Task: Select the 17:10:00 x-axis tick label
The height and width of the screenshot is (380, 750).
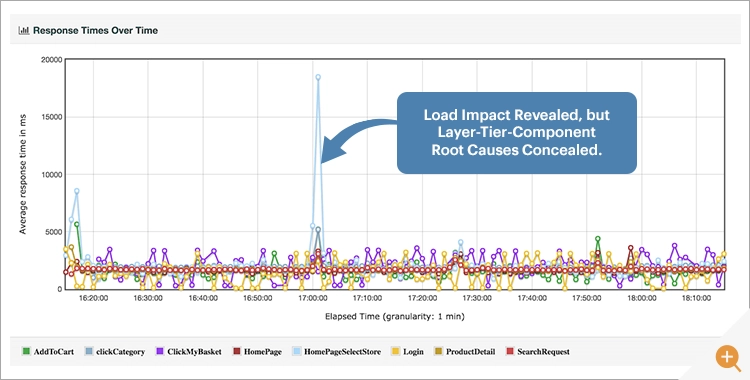Action: tap(367, 298)
